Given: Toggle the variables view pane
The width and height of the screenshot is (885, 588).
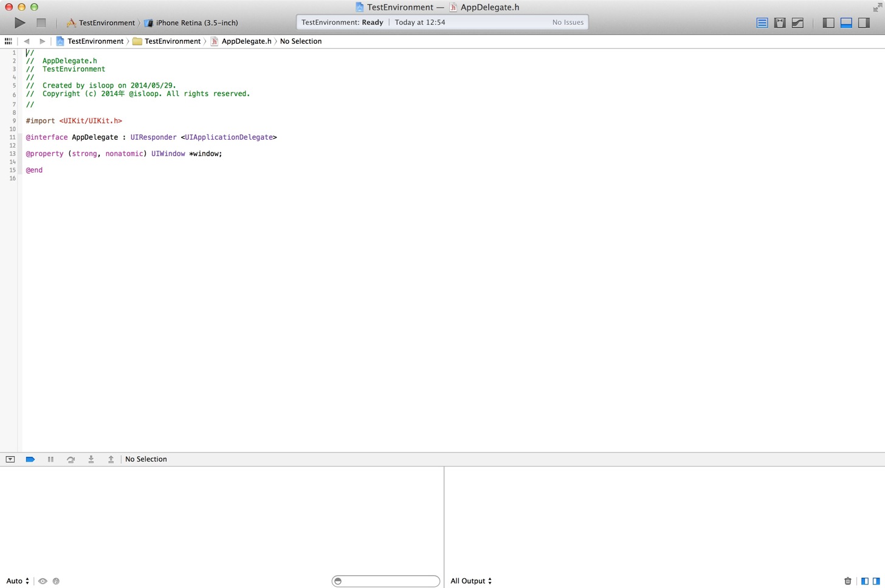Looking at the screenshot, I should (x=864, y=581).
